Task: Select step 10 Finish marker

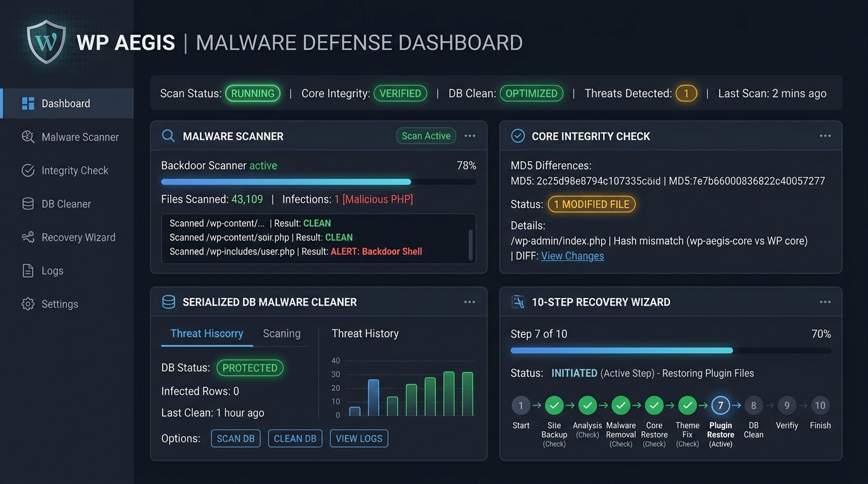Action: pos(820,405)
